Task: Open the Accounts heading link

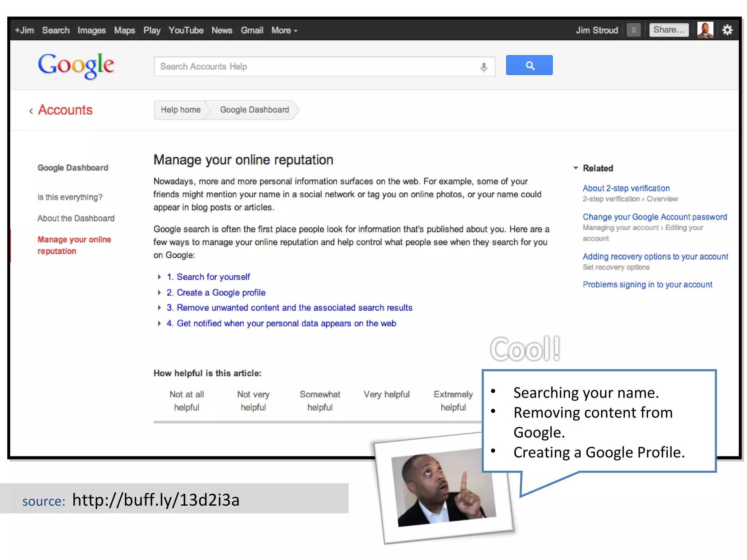Action: click(x=65, y=110)
